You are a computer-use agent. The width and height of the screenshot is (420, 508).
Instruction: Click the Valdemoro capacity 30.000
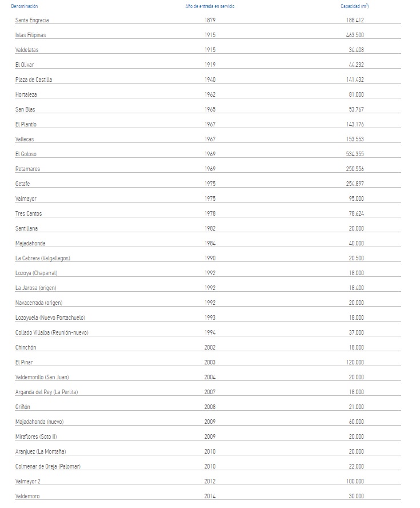356,496
